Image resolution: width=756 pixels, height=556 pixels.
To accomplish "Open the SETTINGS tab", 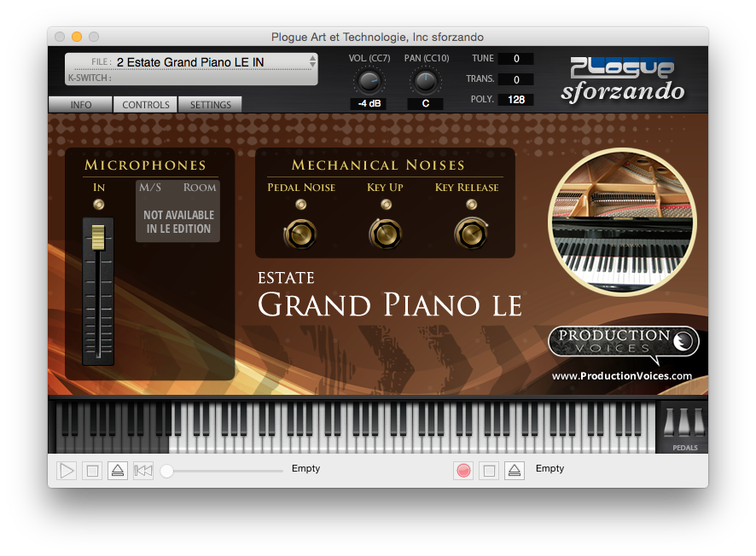I will [x=210, y=105].
